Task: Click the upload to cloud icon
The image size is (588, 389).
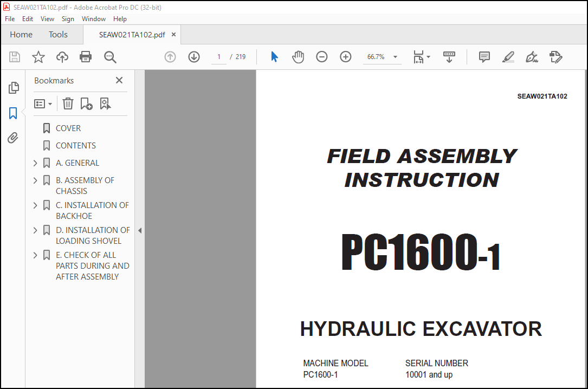Action: (x=62, y=57)
